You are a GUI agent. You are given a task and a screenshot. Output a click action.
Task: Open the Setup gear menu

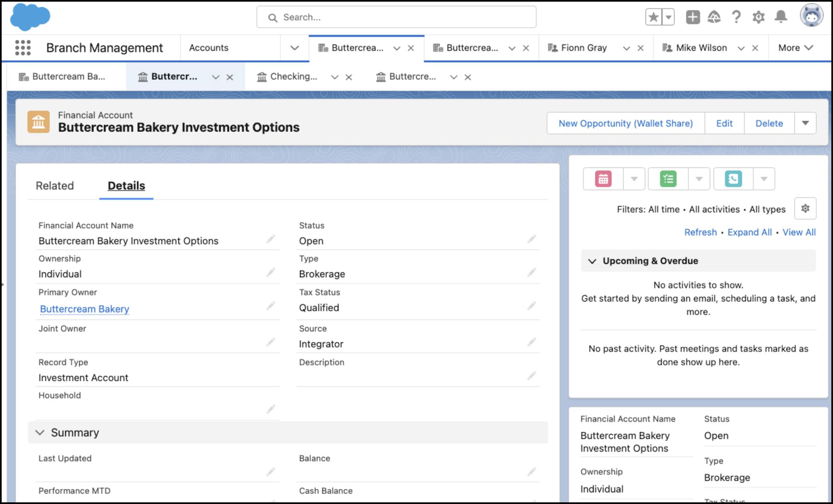pos(758,17)
